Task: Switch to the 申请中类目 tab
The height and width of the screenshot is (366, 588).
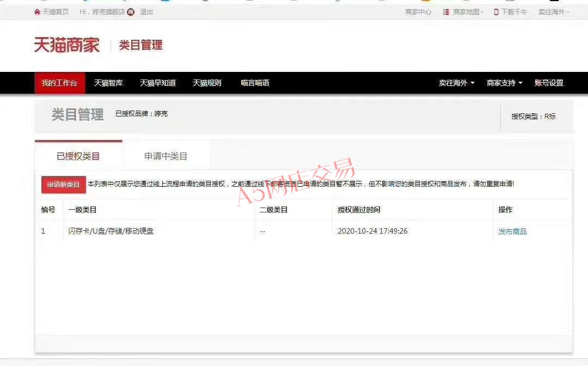Action: (166, 156)
